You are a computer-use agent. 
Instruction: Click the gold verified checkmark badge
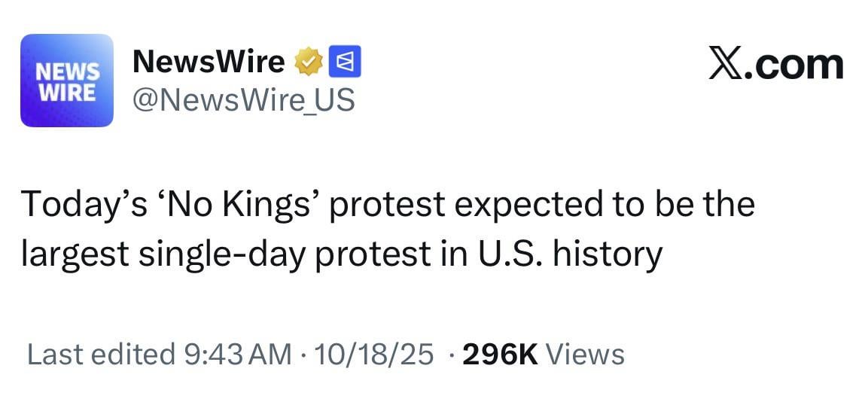[309, 62]
